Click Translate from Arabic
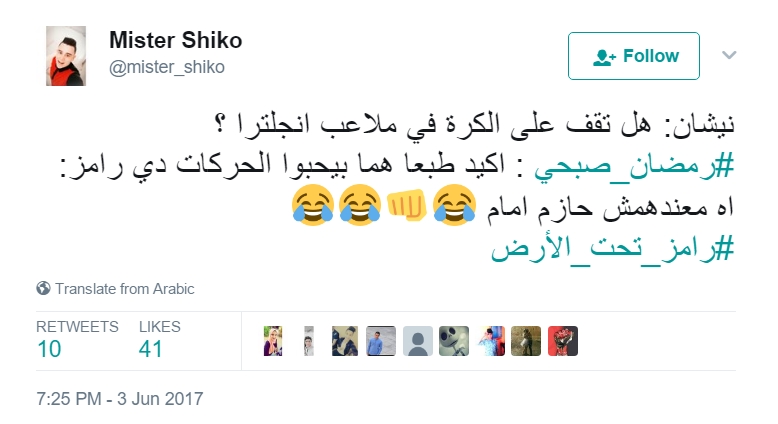Viewport: 778px width, 424px height. click(125, 289)
